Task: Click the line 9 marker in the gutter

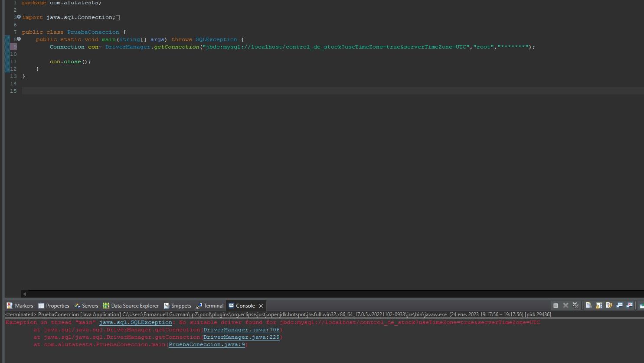Action: (14, 47)
